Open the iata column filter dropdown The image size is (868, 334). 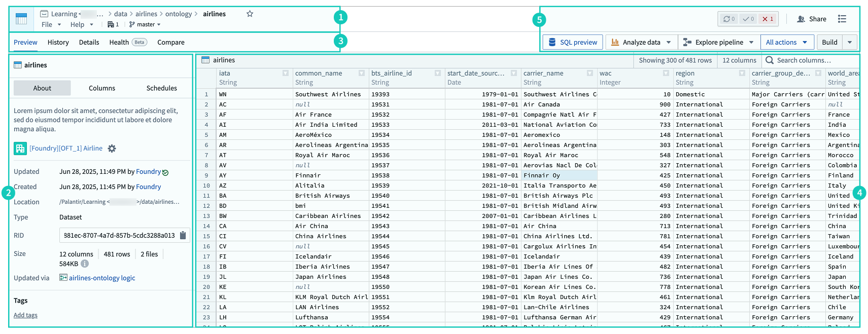tap(286, 73)
